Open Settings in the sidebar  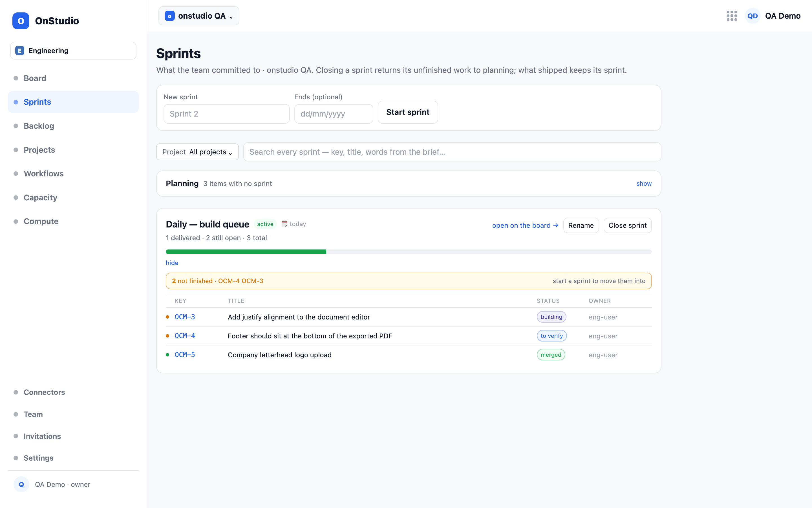tap(73, 458)
